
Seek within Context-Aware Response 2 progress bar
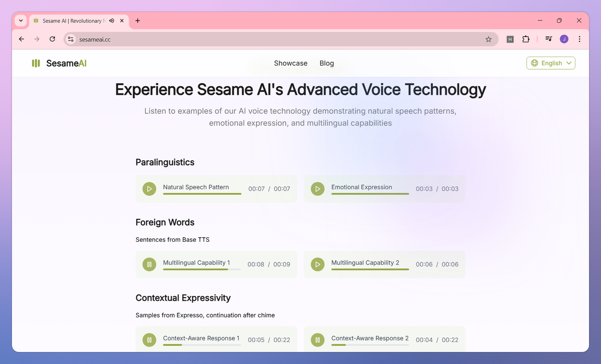370,345
